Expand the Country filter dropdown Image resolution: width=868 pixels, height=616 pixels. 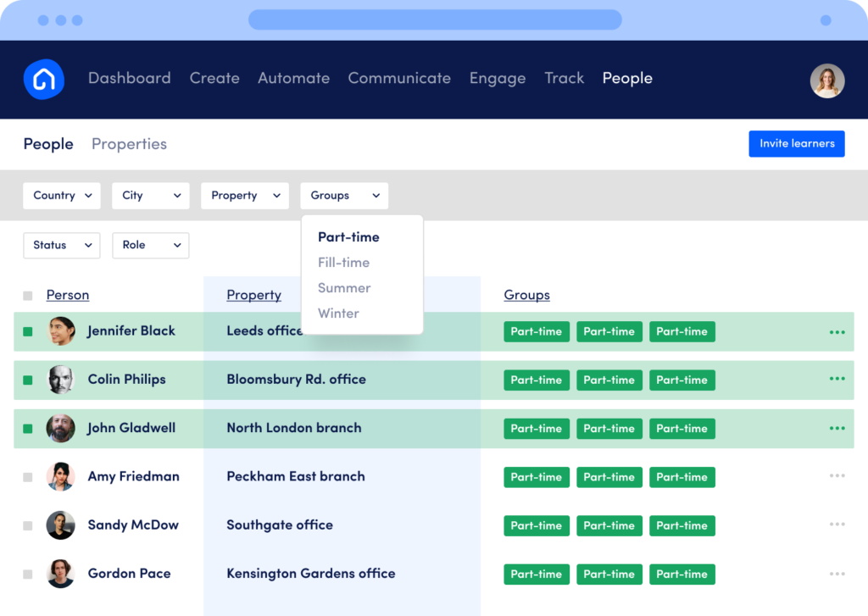coord(62,196)
